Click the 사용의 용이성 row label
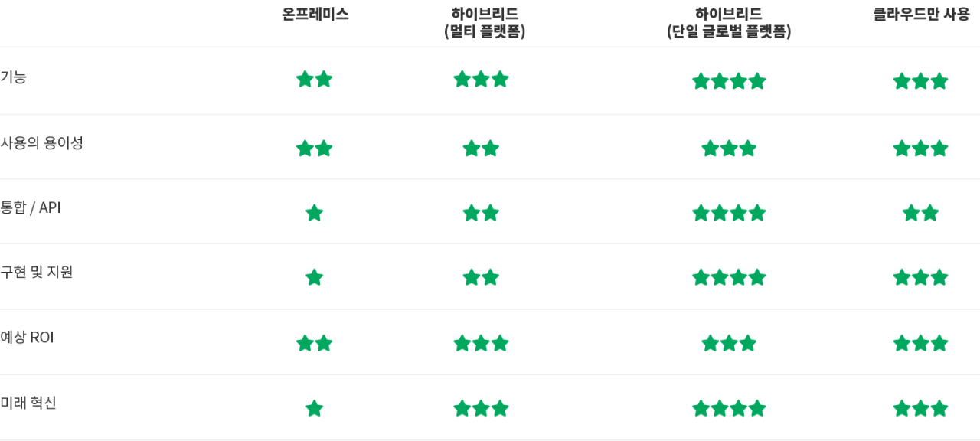Viewport: 980px width, 441px height. [x=41, y=142]
